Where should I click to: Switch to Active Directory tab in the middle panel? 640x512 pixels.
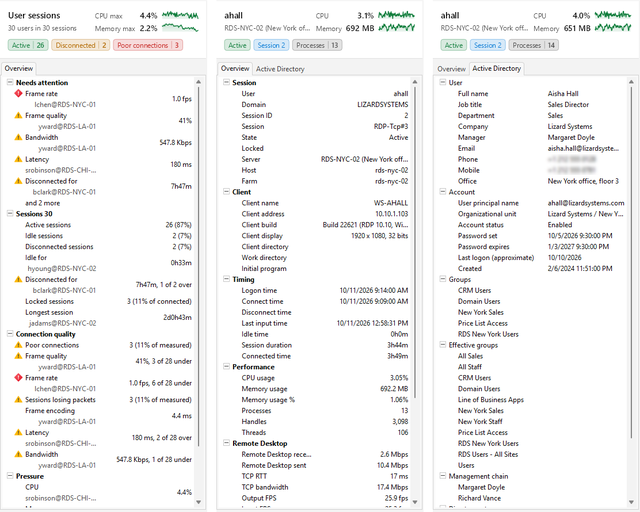click(280, 69)
